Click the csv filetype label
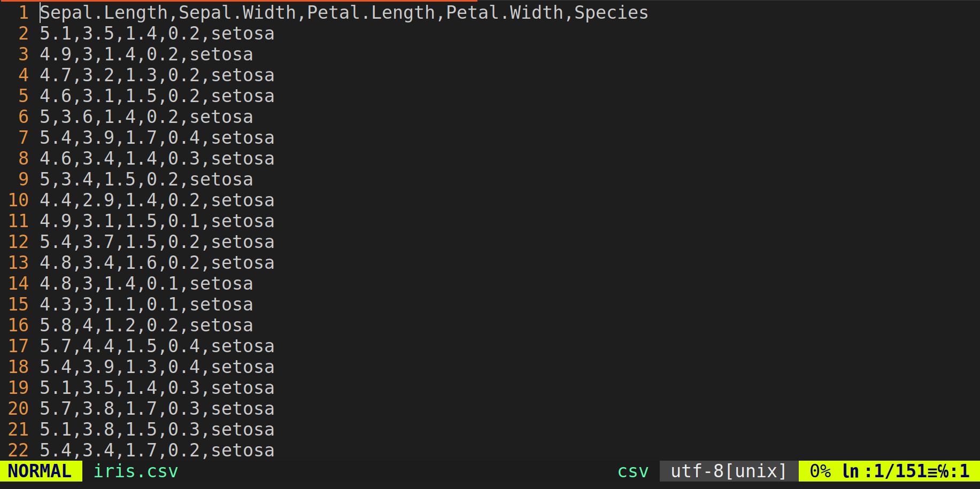The height and width of the screenshot is (489, 980). 632,471
